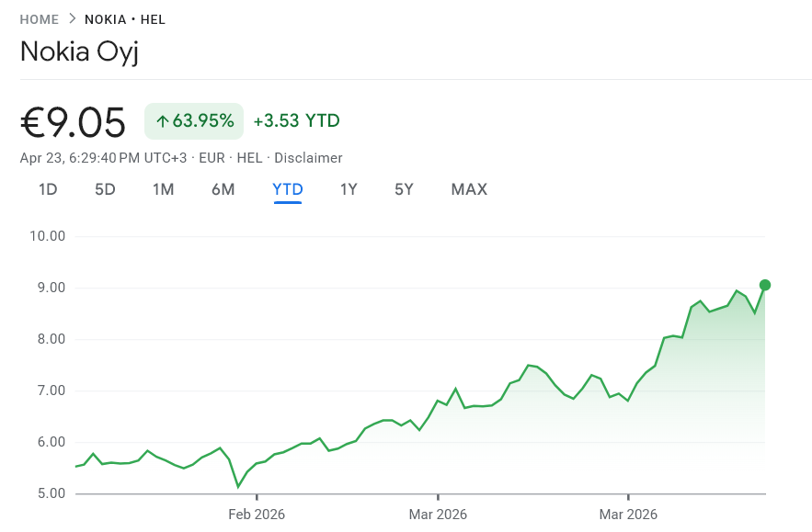Show the MAX time range

(469, 189)
